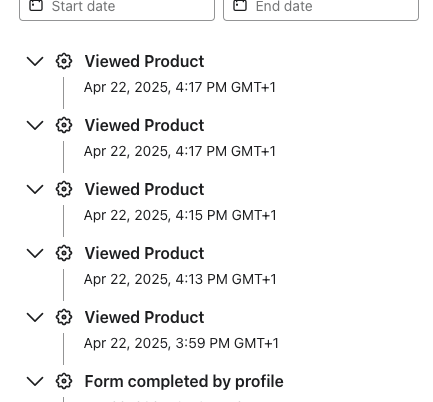Expand the Form completed by profile chevron
Viewport: 433px width, 402px height.
[x=35, y=381]
